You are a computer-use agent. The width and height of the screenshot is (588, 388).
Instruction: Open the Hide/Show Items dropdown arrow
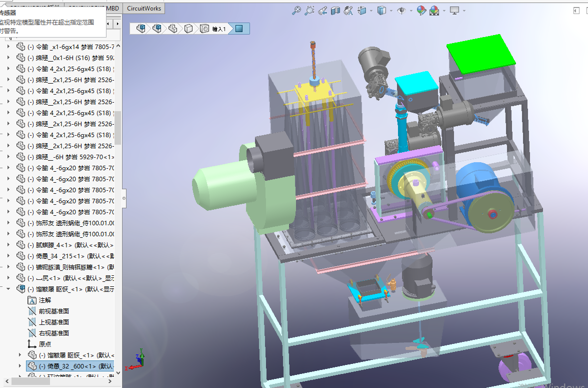pos(411,11)
